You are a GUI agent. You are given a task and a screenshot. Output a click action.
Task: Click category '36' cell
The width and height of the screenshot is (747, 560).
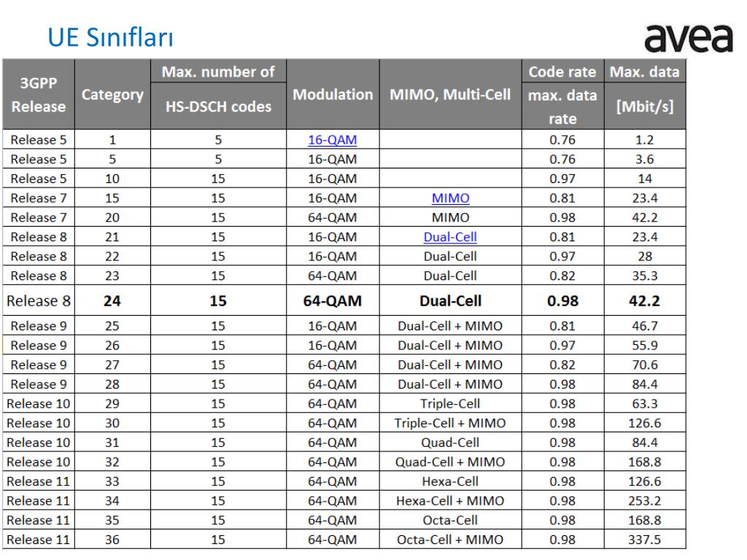click(112, 540)
